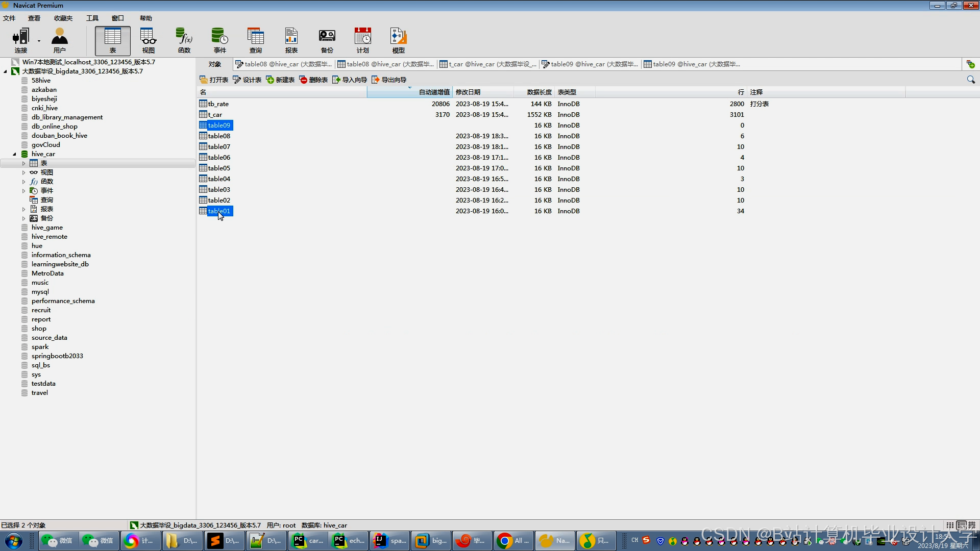Expand the 视图 tree node
The width and height of the screenshot is (980, 551).
[x=23, y=172]
